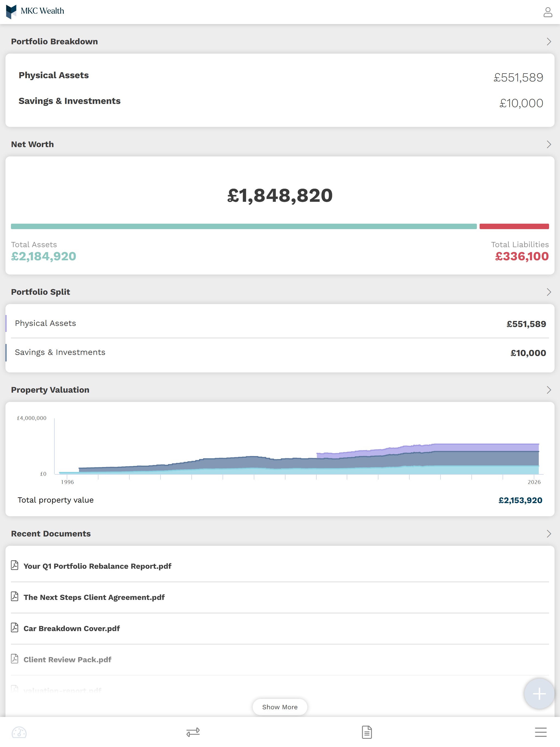560x747 pixels.
Task: Open the user profile icon
Action: click(547, 12)
